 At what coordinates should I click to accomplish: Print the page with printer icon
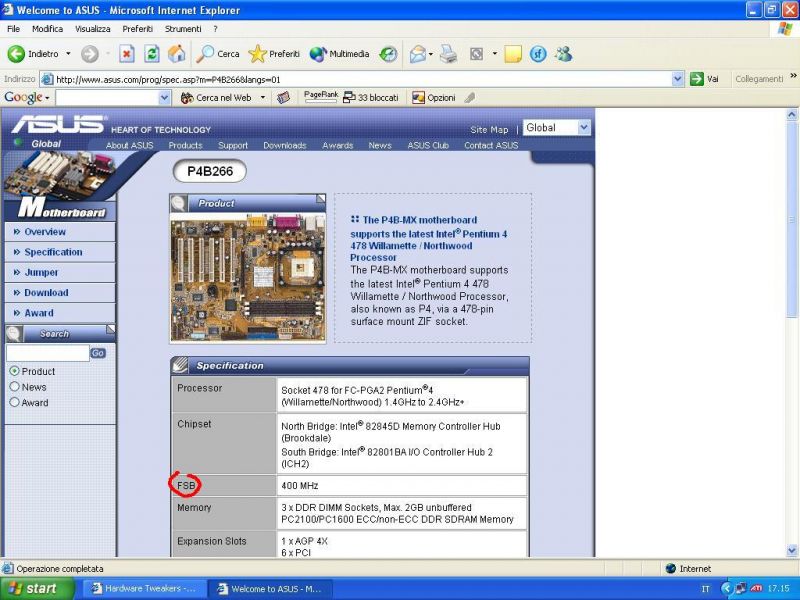448,54
